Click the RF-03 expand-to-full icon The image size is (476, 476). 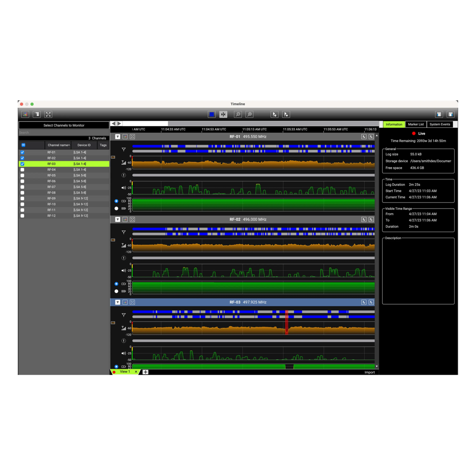tap(132, 303)
